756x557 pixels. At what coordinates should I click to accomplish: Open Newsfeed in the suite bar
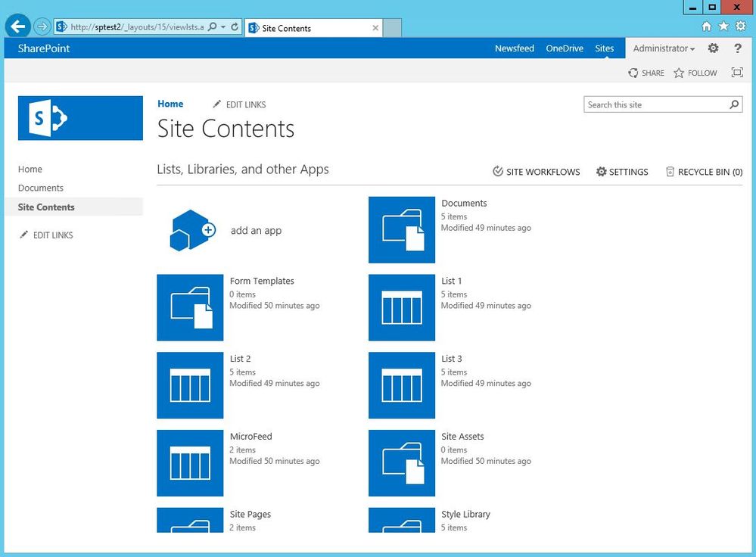point(515,48)
